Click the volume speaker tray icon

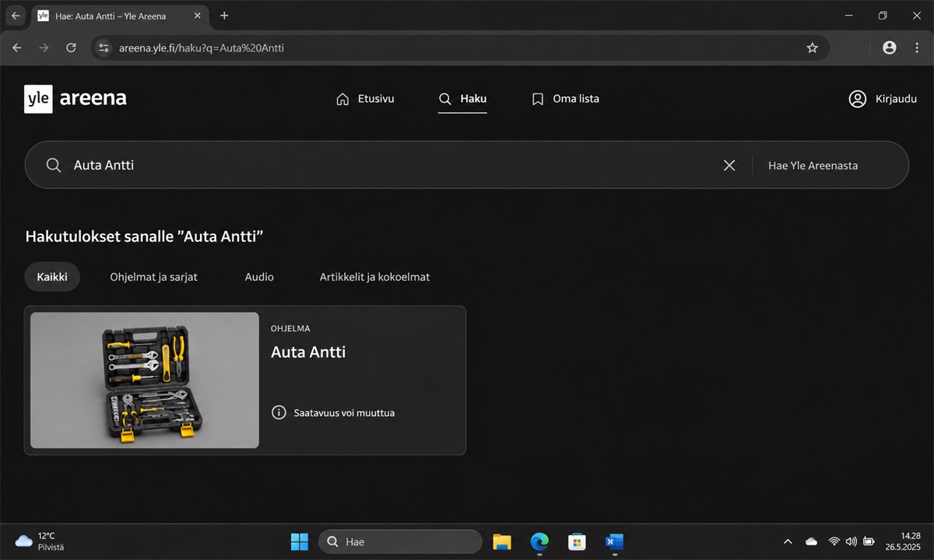point(851,541)
